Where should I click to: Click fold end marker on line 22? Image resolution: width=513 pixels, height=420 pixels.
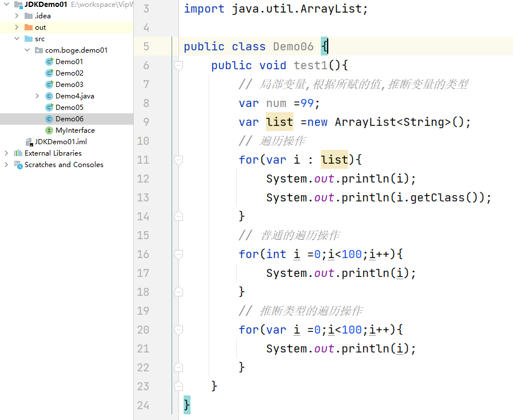point(178,367)
